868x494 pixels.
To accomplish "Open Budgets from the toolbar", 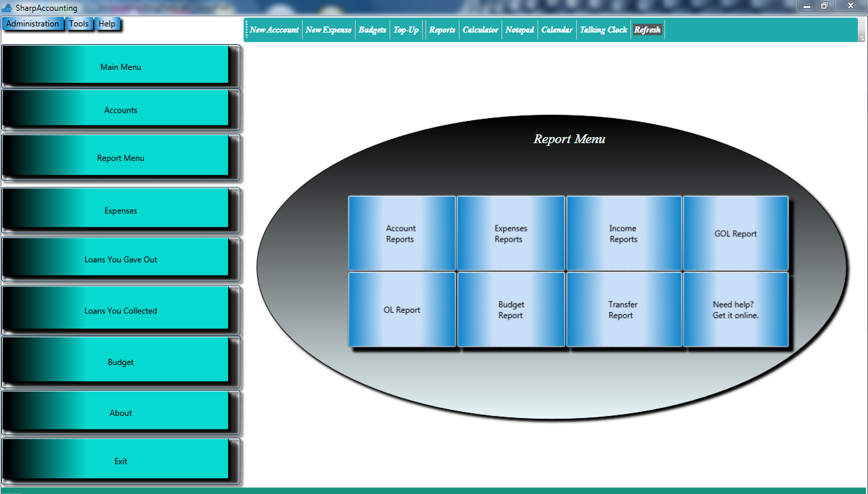I will (x=373, y=30).
